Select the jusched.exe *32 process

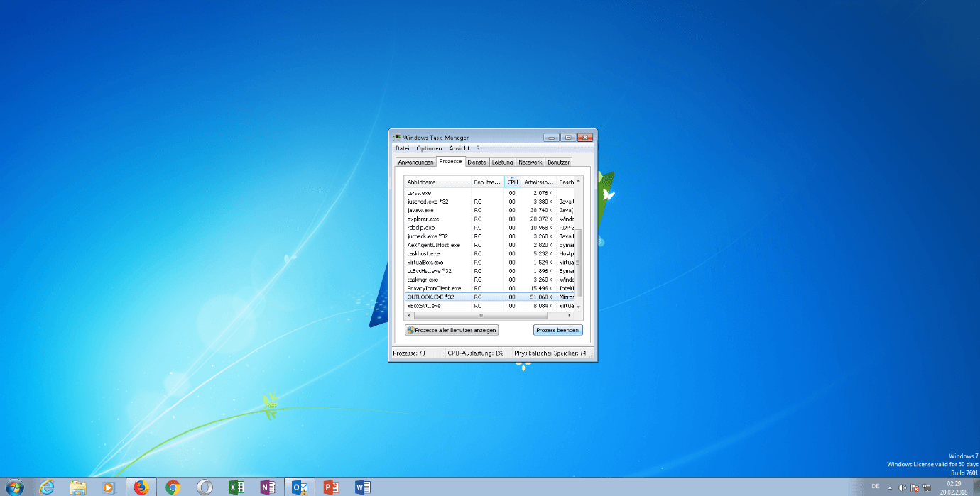489,202
